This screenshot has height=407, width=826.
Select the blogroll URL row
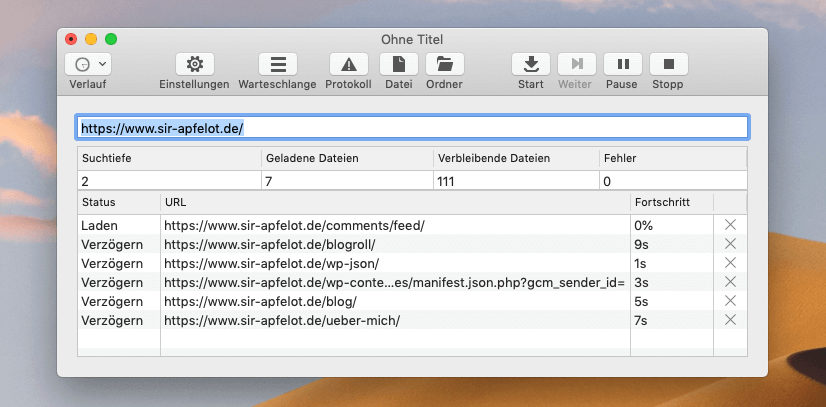click(396, 244)
